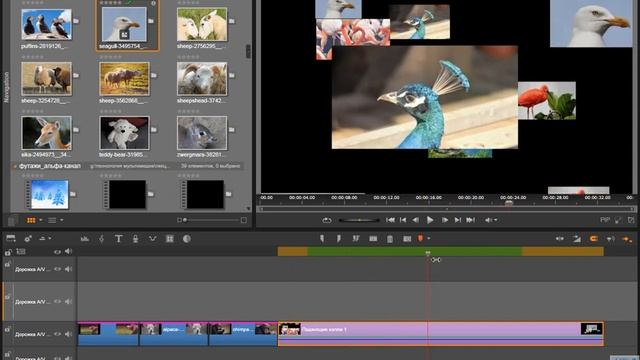This screenshot has width=640, height=360.
Task: Add a marker with the orange marker icon
Action: pos(420,238)
